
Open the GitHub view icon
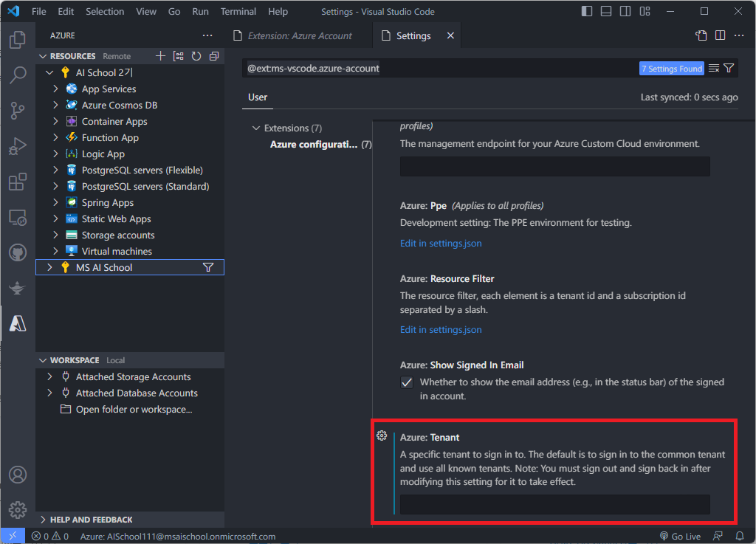(x=18, y=252)
